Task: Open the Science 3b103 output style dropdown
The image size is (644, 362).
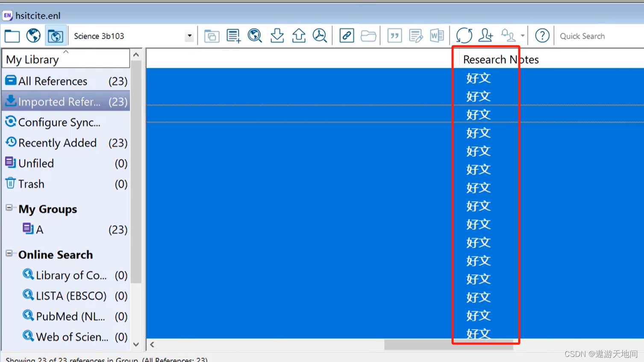Action: (x=189, y=36)
